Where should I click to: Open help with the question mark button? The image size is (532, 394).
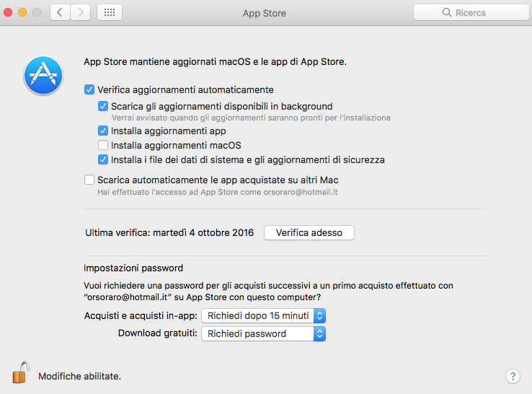tap(513, 377)
